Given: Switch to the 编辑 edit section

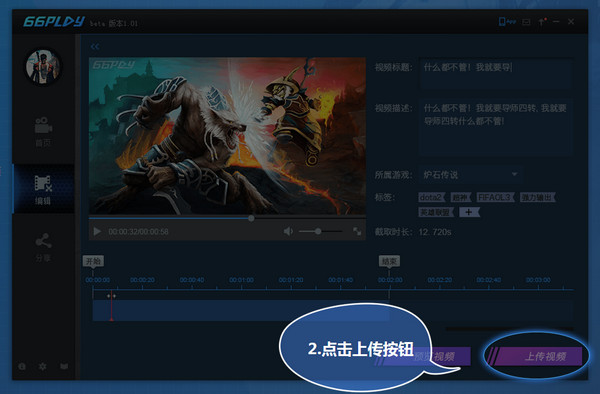Looking at the screenshot, I should click(x=43, y=190).
